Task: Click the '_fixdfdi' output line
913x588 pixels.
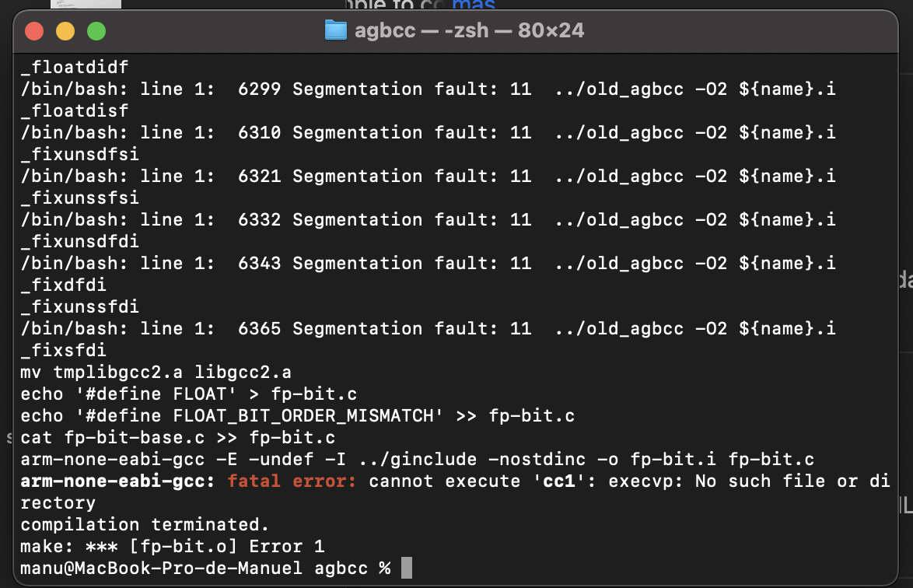Action: (x=64, y=285)
